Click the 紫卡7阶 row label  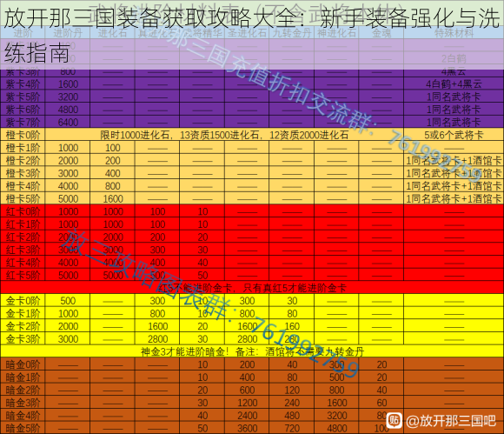(23, 123)
